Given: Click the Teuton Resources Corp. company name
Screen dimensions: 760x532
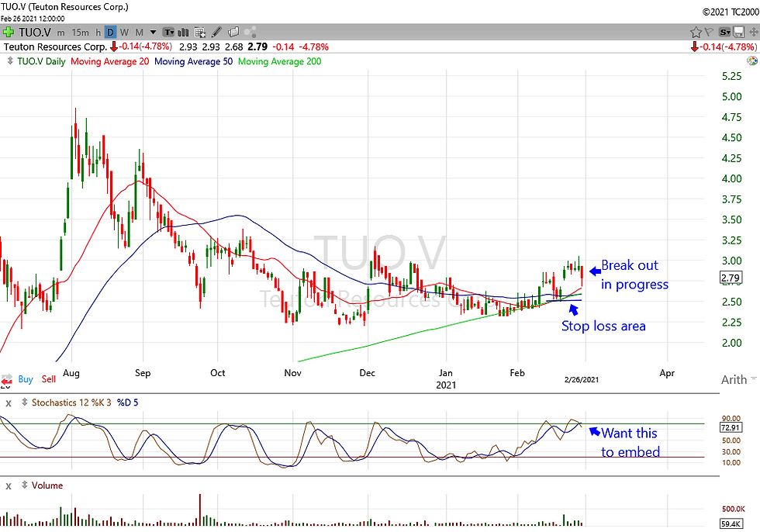Looking at the screenshot, I should pyautogui.click(x=55, y=47).
